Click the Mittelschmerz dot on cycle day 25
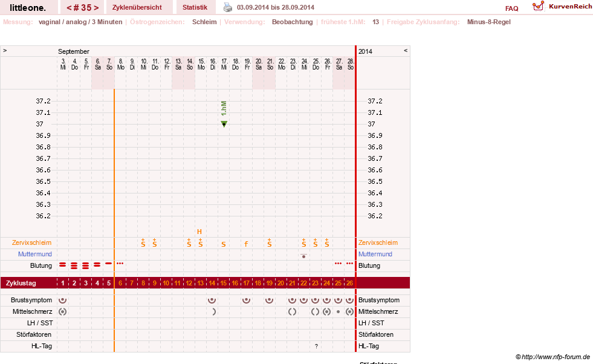 [338, 312]
